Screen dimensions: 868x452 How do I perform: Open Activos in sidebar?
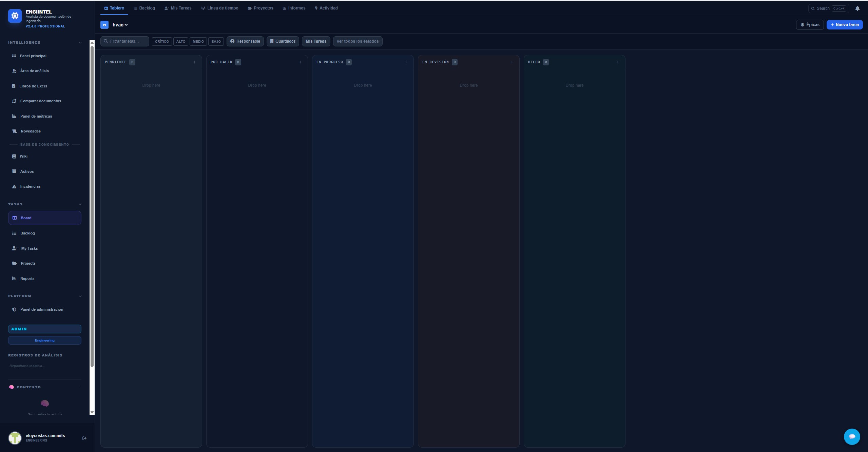(45, 171)
